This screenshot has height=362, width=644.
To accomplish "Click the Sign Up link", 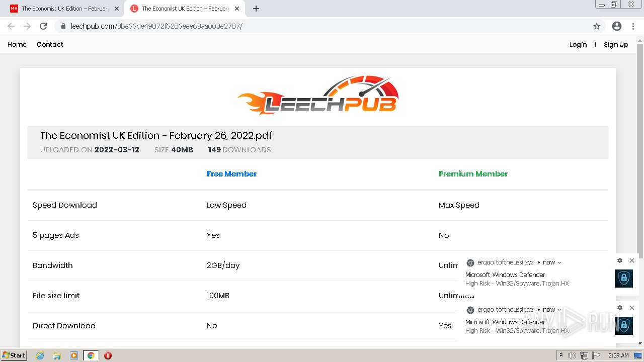I will 616,44.
